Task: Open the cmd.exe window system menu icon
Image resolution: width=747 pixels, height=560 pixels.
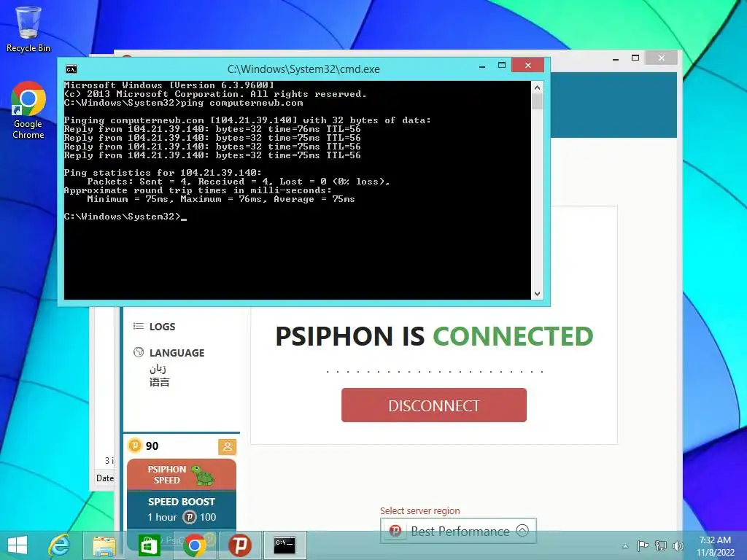Action: [71, 69]
